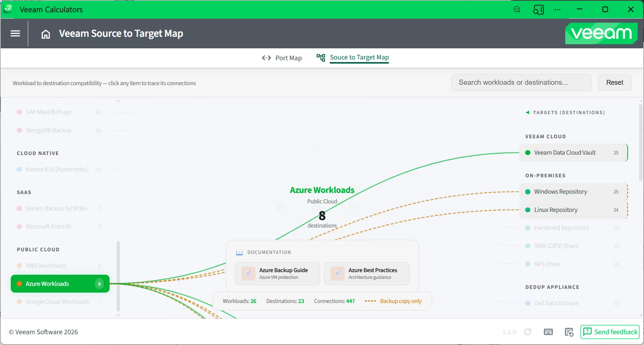Click the PUBLIC CLOUD section header
Screen dimensions: 644x345
pyautogui.click(x=38, y=250)
